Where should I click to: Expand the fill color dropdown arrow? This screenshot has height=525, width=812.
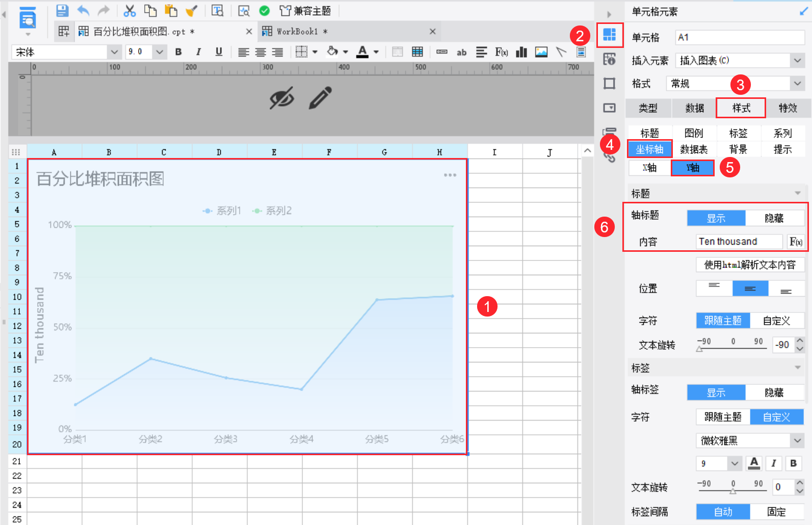click(x=346, y=52)
